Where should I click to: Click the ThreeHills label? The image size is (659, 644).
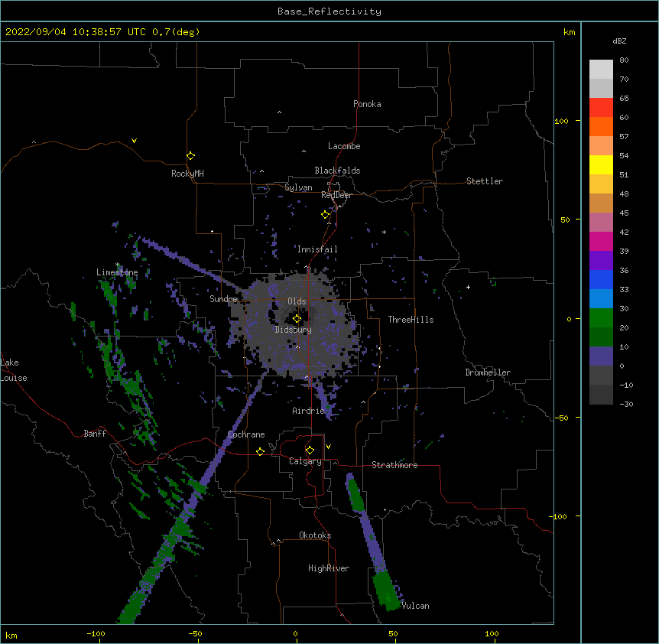point(411,320)
